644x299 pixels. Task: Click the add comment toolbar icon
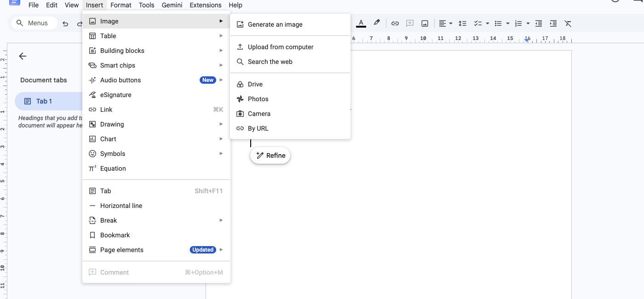[410, 23]
